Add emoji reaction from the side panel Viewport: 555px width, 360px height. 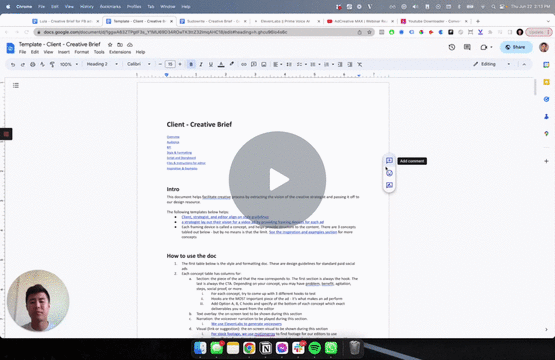[389, 173]
